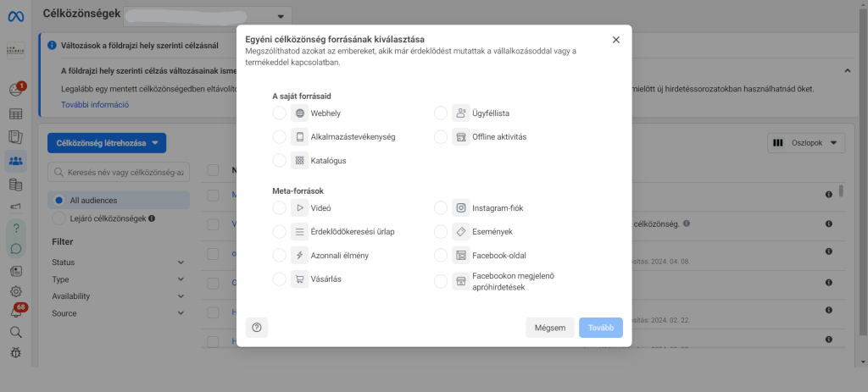This screenshot has height=392, width=868.
Task: Open the Célközönség létrehozása dropdown
Action: point(107,143)
